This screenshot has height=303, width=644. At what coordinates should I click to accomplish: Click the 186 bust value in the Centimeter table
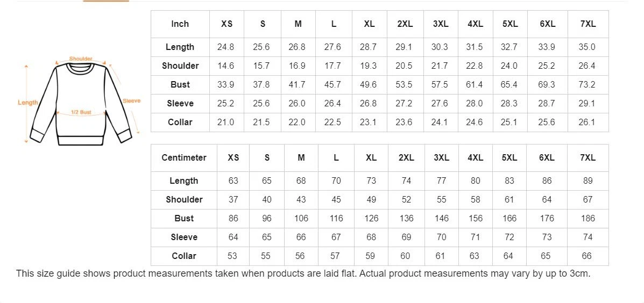click(x=588, y=218)
